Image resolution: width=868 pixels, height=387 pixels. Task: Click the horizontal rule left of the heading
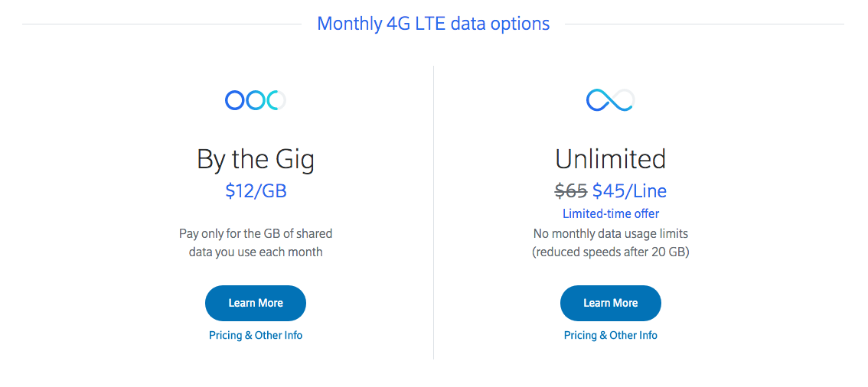(x=162, y=24)
